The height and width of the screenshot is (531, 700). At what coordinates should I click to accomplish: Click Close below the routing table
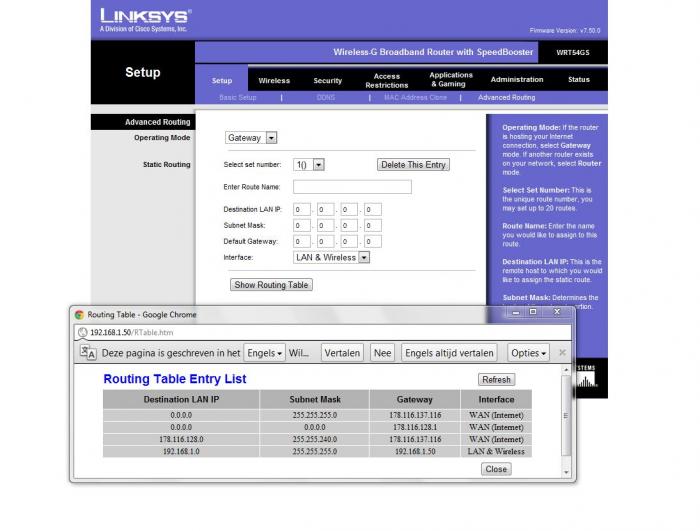496,469
